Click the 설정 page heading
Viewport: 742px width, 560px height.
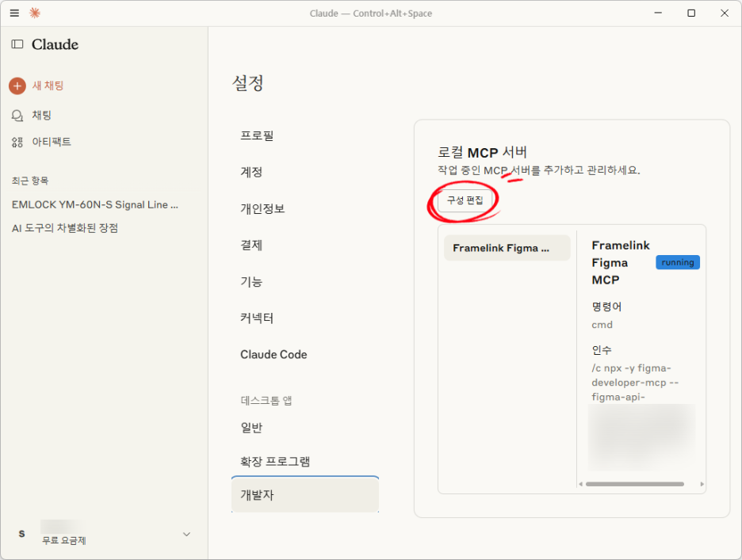tap(247, 83)
